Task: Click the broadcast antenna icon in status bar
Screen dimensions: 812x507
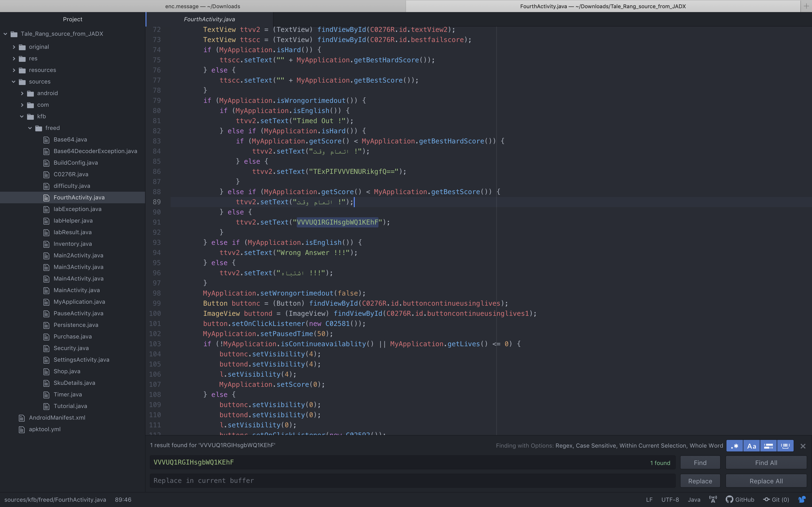Action: click(713, 500)
